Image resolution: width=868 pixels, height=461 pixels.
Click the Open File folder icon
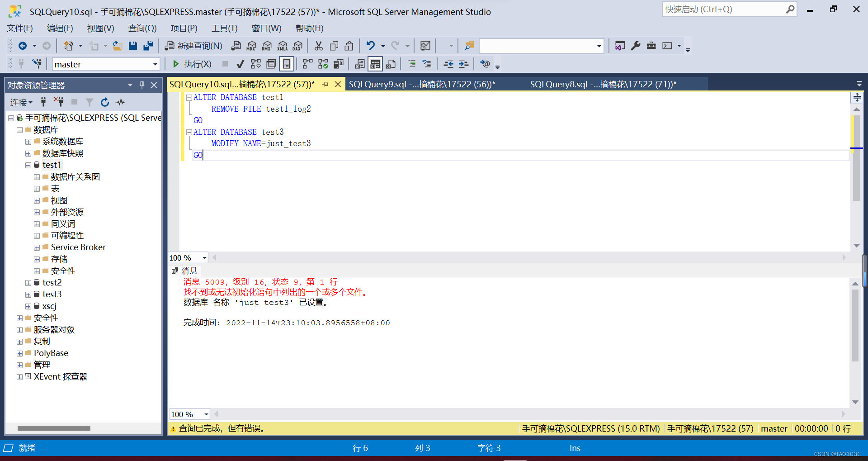coord(118,46)
